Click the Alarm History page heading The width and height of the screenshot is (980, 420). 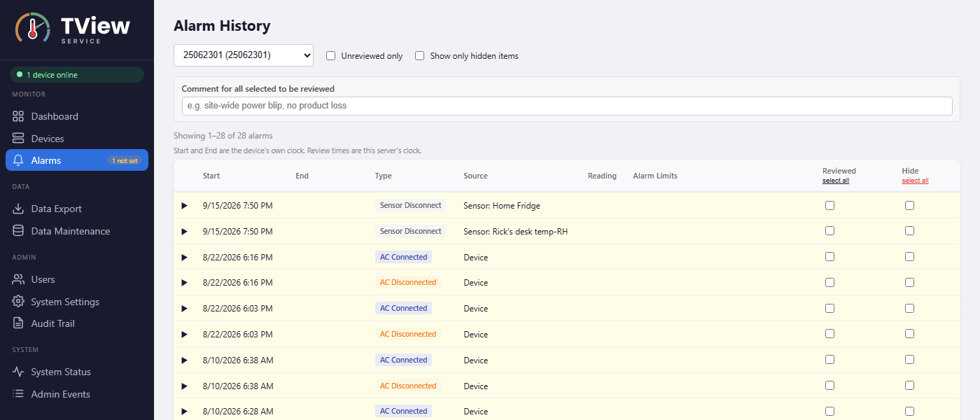coord(222,26)
